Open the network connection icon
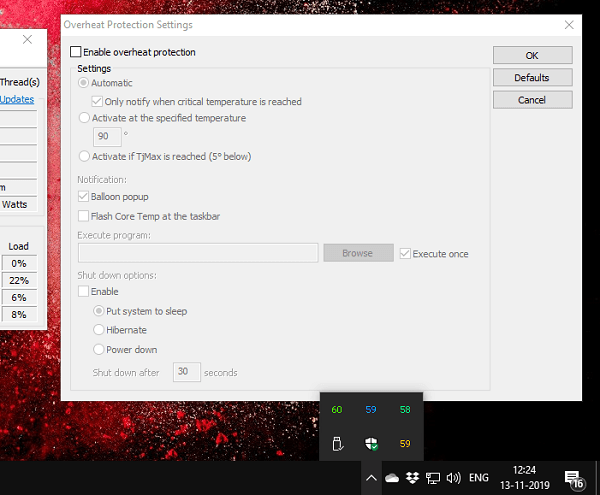600x495 pixels. point(433,478)
